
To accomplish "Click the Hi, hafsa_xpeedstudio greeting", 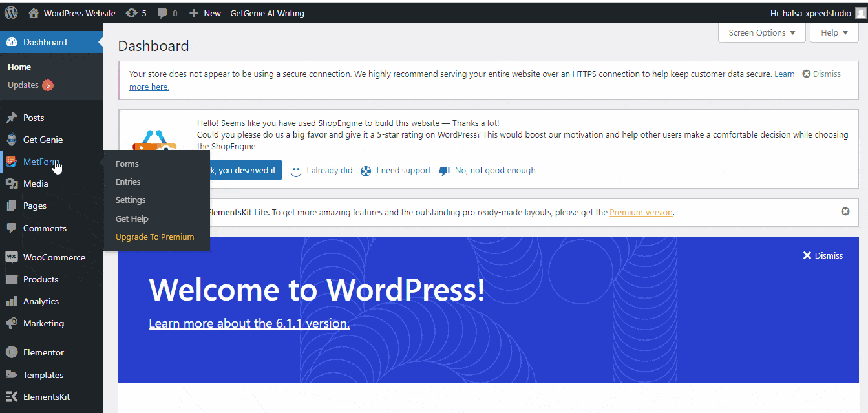I will 811,13.
